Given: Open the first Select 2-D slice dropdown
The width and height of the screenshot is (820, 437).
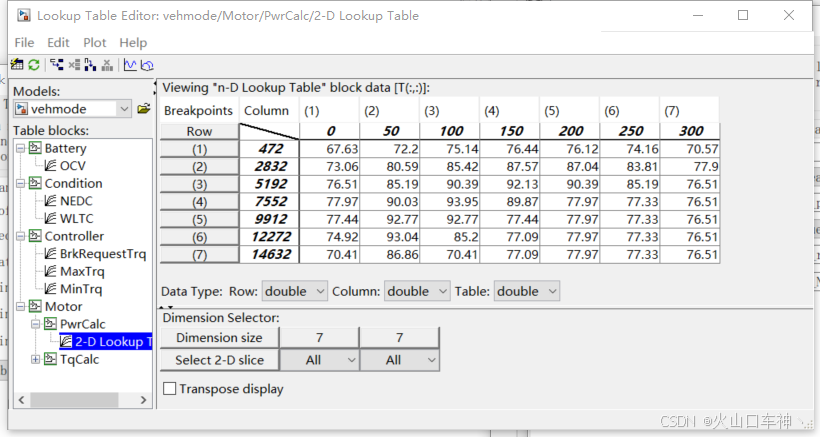Looking at the screenshot, I should (x=320, y=360).
